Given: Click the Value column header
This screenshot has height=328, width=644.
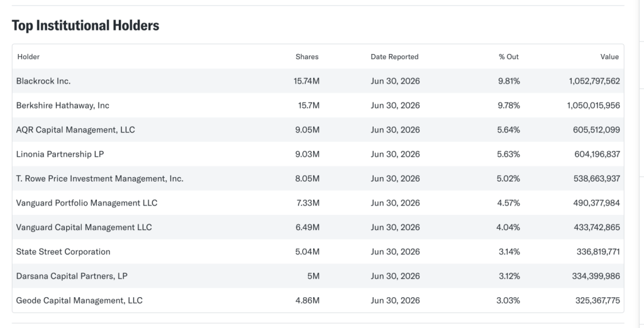Looking at the screenshot, I should click(x=609, y=57).
